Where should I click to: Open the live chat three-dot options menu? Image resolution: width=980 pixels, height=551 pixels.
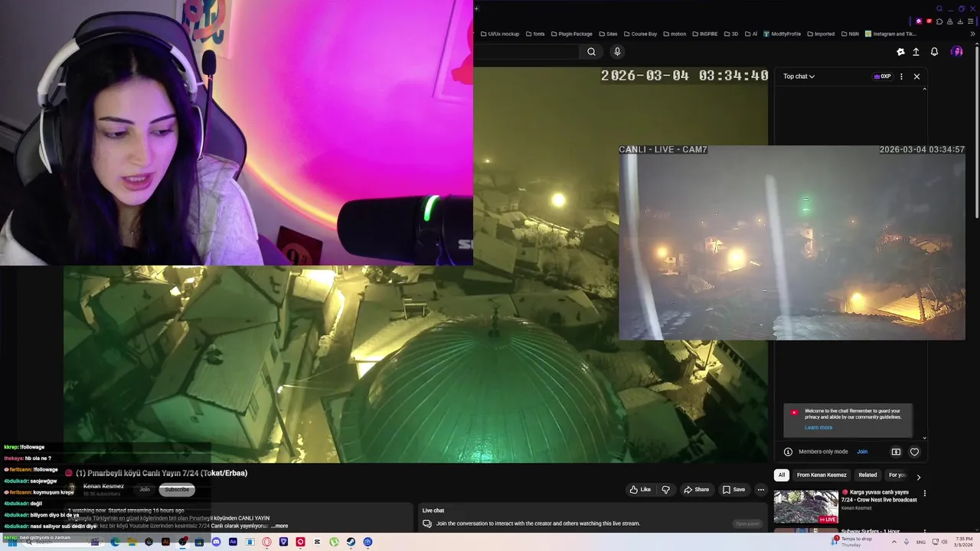click(x=901, y=77)
